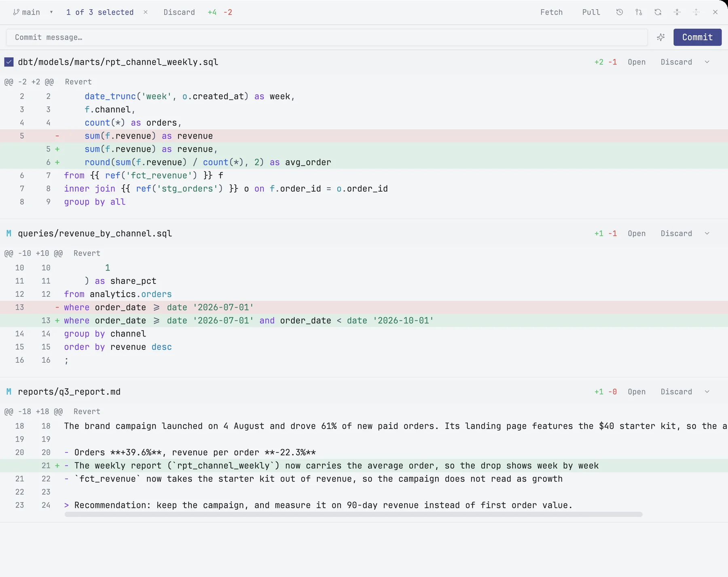The width and height of the screenshot is (728, 577).
Task: Click M status badge for q3_report.md
Action: pos(9,391)
